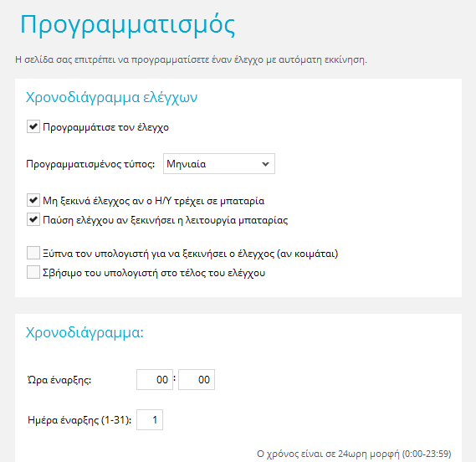Viewport: 476px width, 462px height.
Task: Click the start minutes field of 'Ώρα έναρξης'
Action: click(x=197, y=379)
